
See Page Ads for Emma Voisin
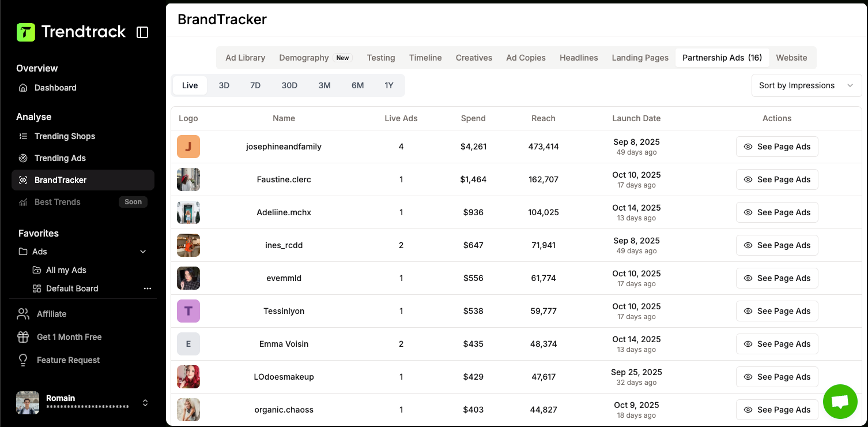[x=777, y=344]
